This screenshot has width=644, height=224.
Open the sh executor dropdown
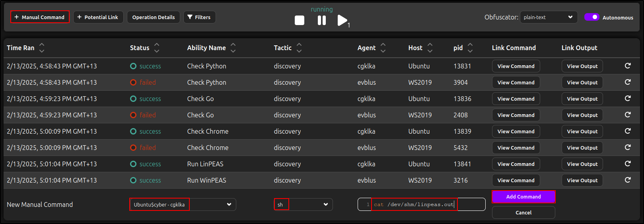(303, 205)
